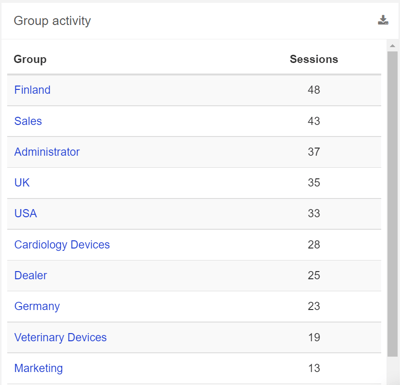Click the Group activity panel title
The image size is (400, 385).
tap(52, 21)
